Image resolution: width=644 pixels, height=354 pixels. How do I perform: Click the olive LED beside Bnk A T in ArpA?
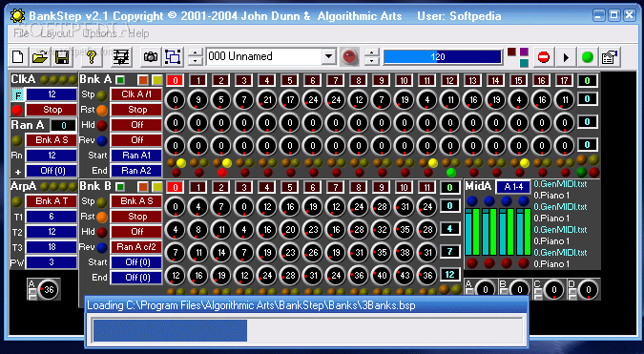[17, 201]
